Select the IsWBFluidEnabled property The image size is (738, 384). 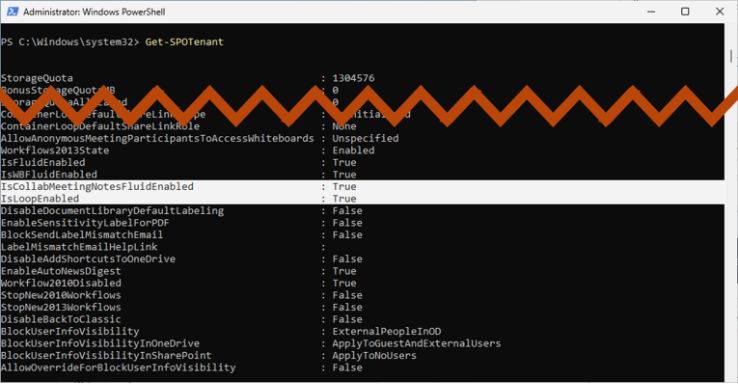(x=49, y=175)
